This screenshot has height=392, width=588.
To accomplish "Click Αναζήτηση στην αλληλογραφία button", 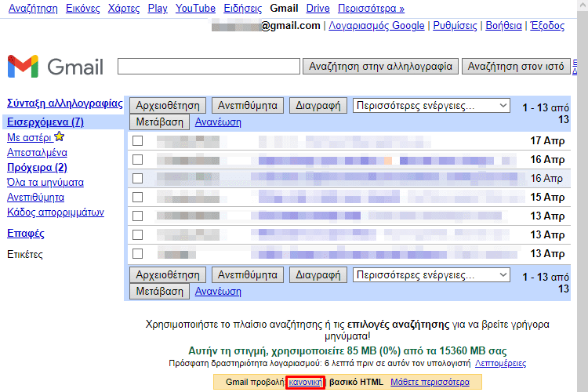I will coord(380,67).
